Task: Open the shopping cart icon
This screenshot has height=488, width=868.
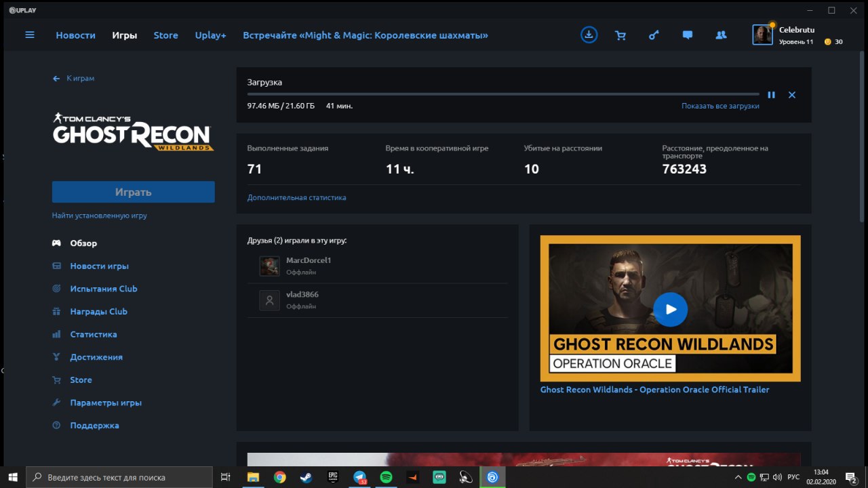Action: [620, 35]
